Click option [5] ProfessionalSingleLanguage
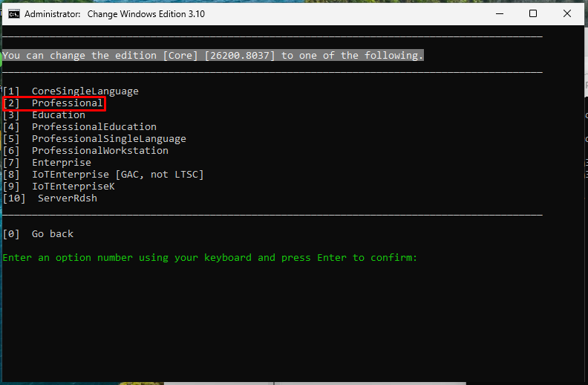Viewport: 588px width, 385px height. click(x=94, y=139)
